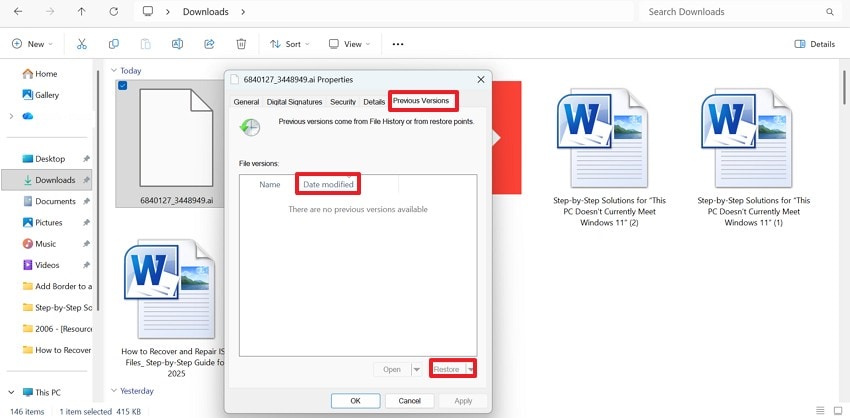Switch to list view icon in status bar

click(x=820, y=410)
